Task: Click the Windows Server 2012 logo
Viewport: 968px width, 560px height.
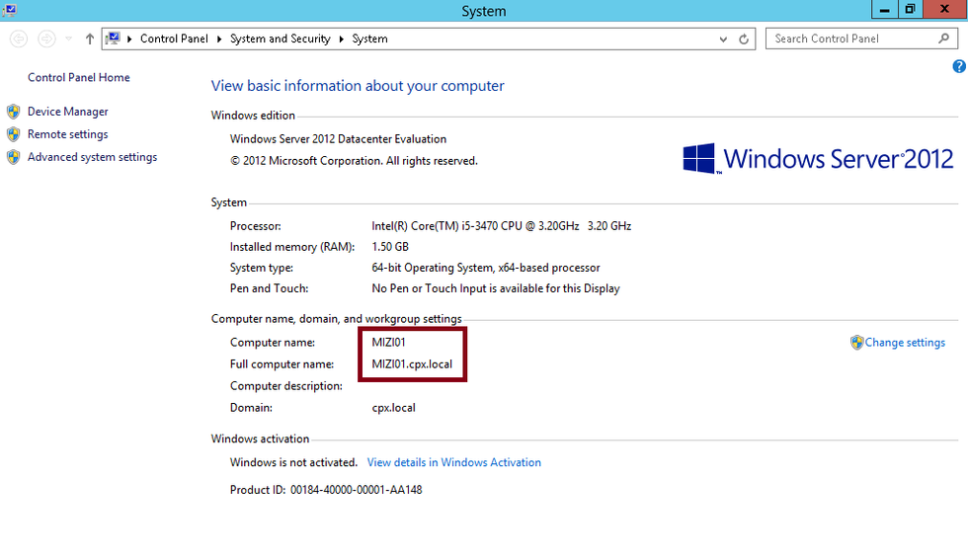Action: coord(818,159)
